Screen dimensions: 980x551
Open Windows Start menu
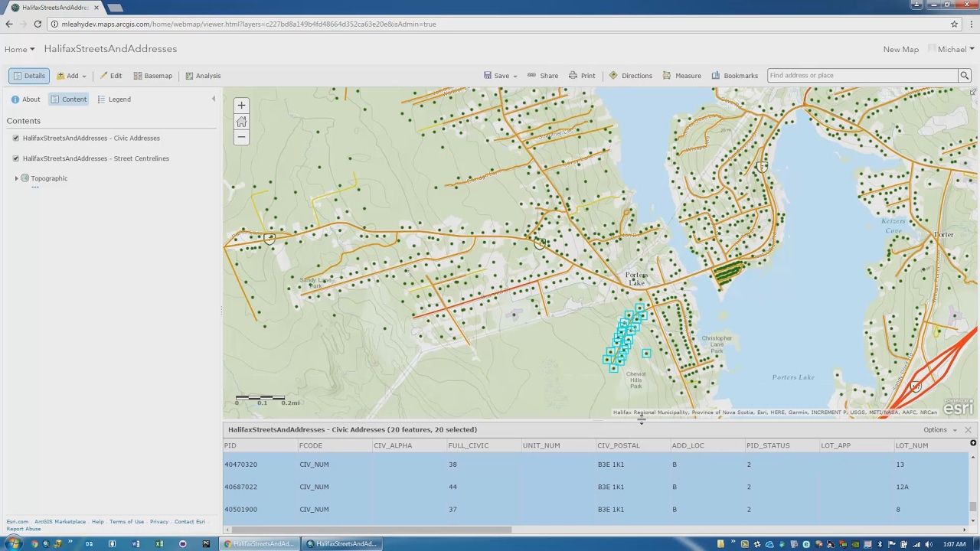[12, 544]
